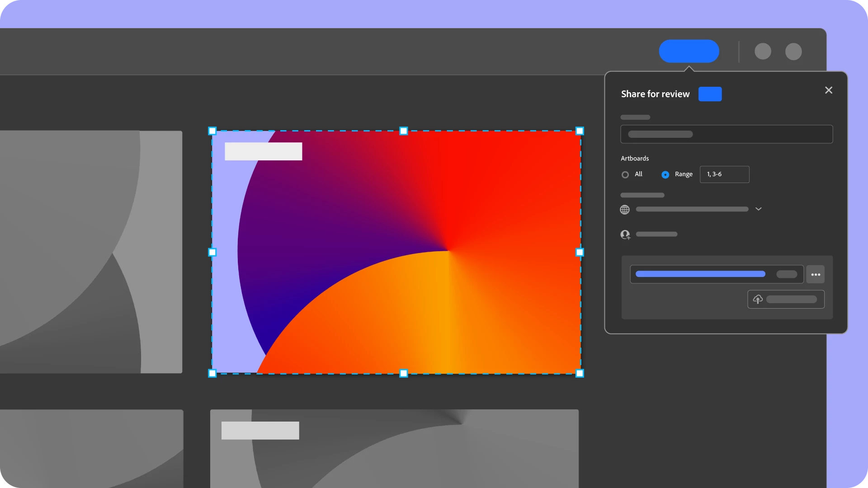Expand the access settings chevron dropdown
Image resolution: width=868 pixels, height=488 pixels.
(x=759, y=209)
